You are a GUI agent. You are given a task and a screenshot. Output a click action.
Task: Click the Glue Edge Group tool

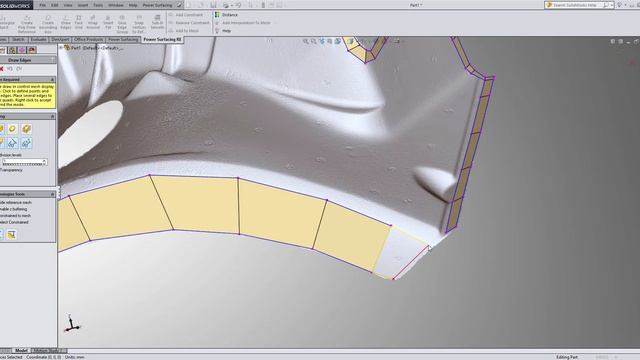click(x=122, y=24)
